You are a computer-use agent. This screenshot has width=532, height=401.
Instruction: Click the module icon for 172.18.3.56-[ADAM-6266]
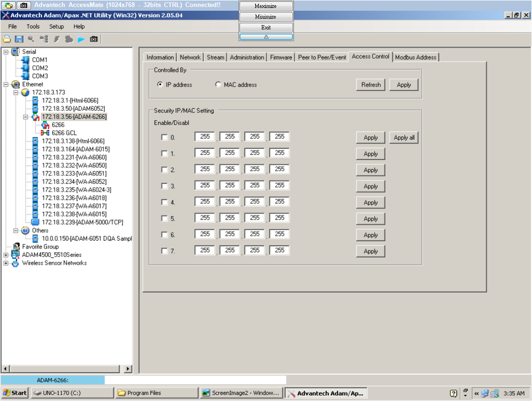(36, 117)
